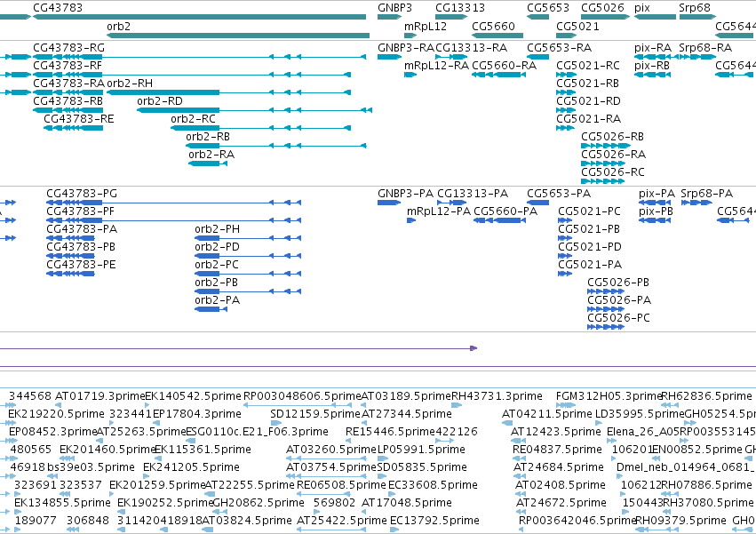Select the CG13313-PA protein label
The width and height of the screenshot is (756, 534).
473,194
